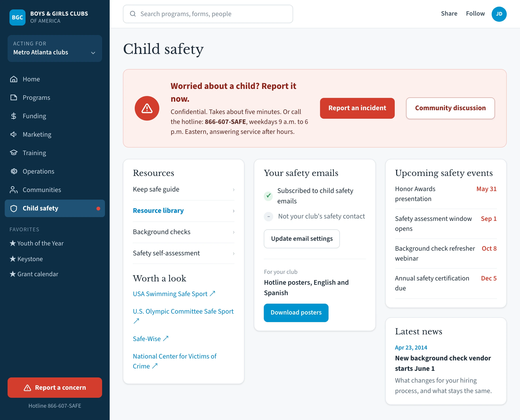Open Resource library via its chevron
This screenshot has width=520, height=420.
tap(234, 211)
